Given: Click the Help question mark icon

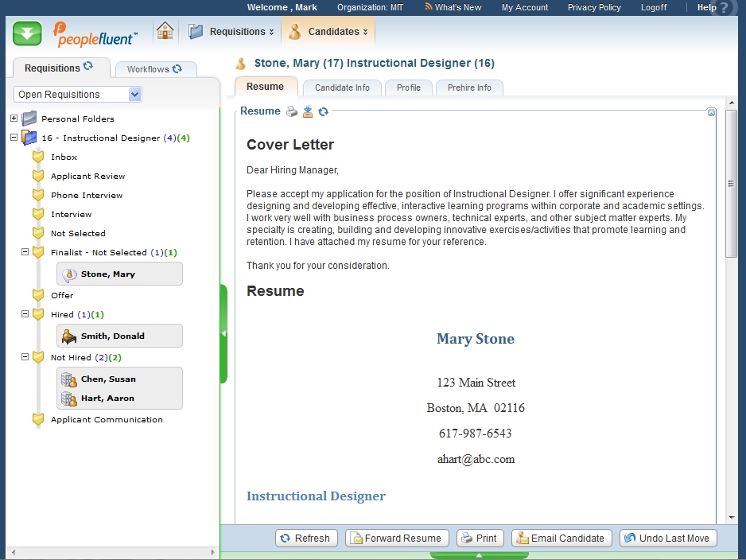Looking at the screenshot, I should click(x=723, y=9).
